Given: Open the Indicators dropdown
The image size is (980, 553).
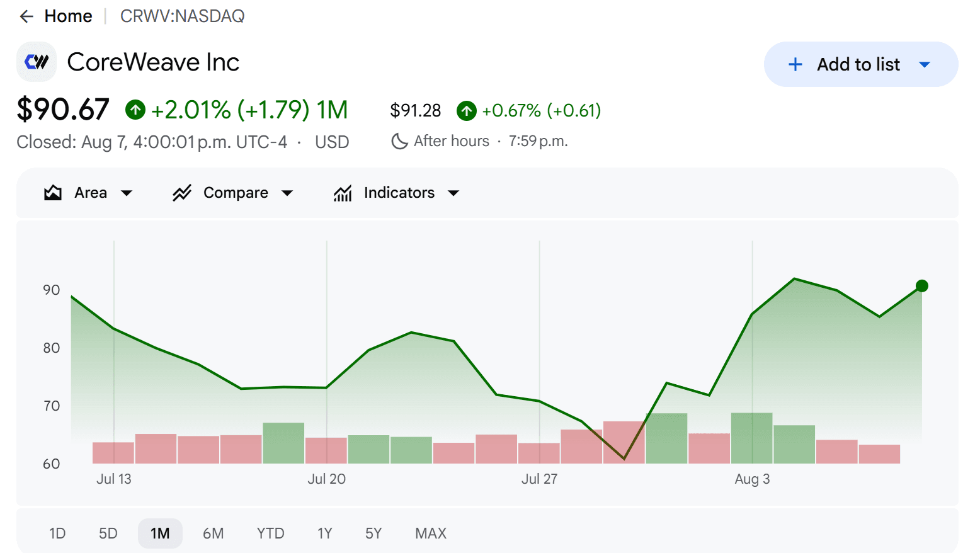Looking at the screenshot, I should pos(397,193).
